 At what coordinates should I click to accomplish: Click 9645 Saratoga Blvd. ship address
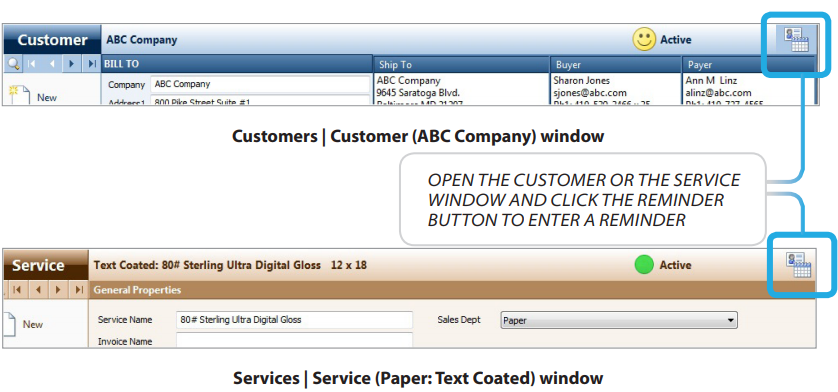point(418,93)
